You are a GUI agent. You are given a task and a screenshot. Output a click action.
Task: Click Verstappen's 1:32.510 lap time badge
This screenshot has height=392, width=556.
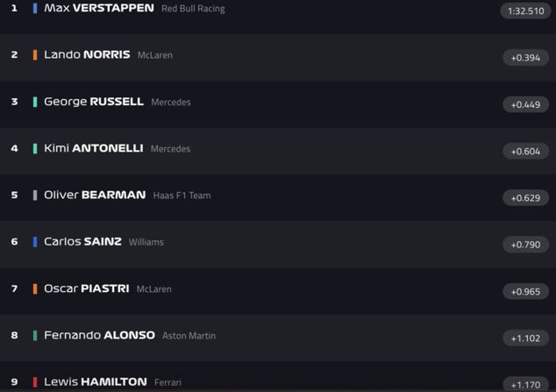pos(525,11)
